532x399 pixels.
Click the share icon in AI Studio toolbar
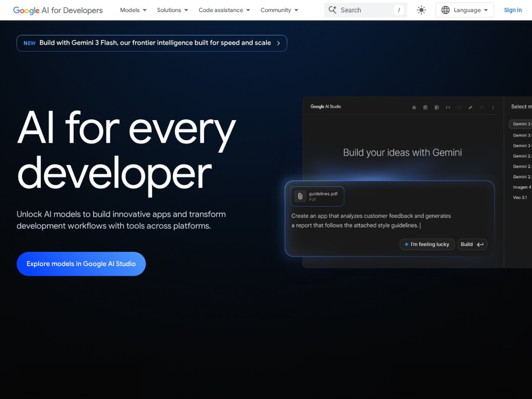(459, 107)
